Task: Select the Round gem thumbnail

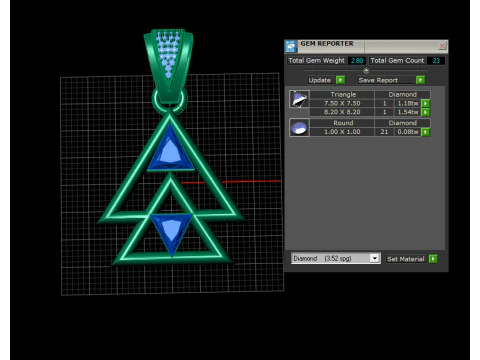Action: 299,127
